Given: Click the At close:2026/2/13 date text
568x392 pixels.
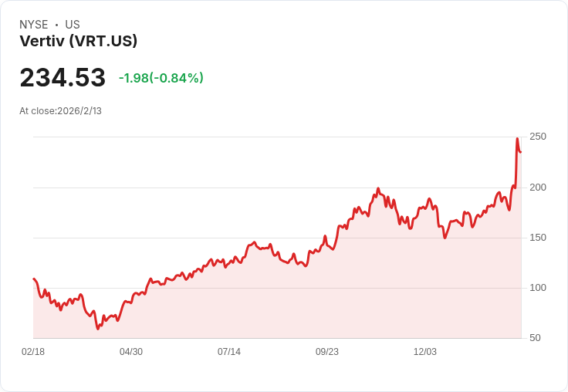Looking at the screenshot, I should pyautogui.click(x=60, y=111).
